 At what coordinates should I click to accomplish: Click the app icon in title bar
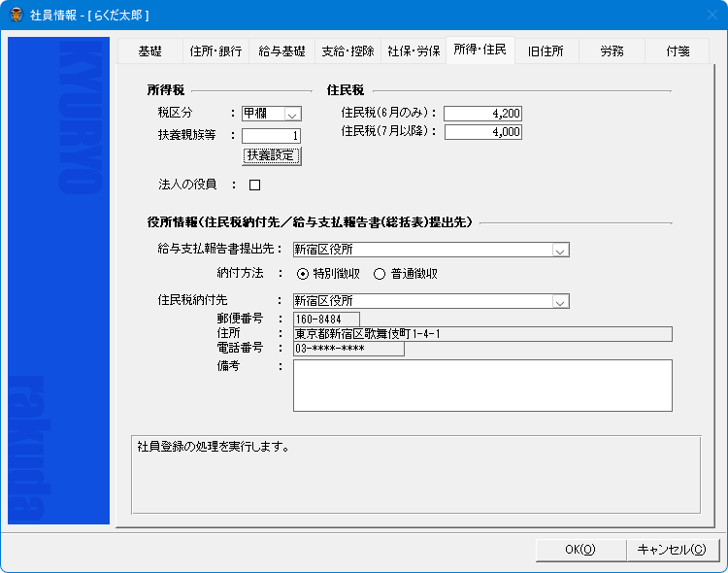click(x=16, y=15)
